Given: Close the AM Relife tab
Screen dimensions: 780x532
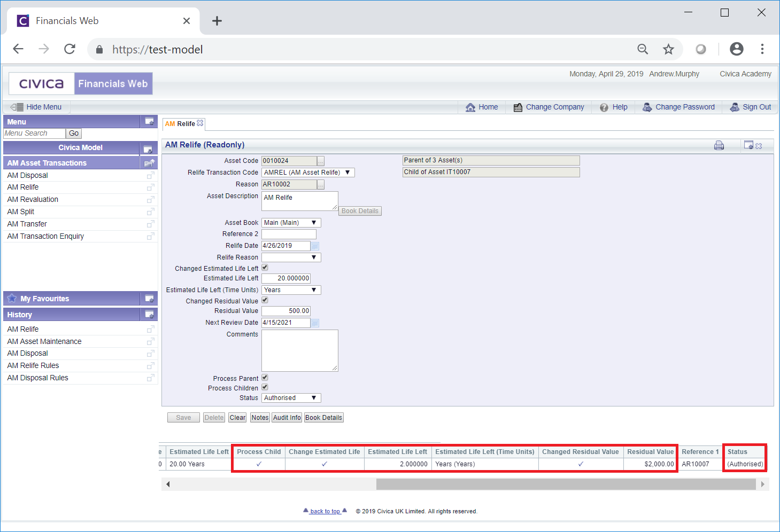Looking at the screenshot, I should point(200,123).
